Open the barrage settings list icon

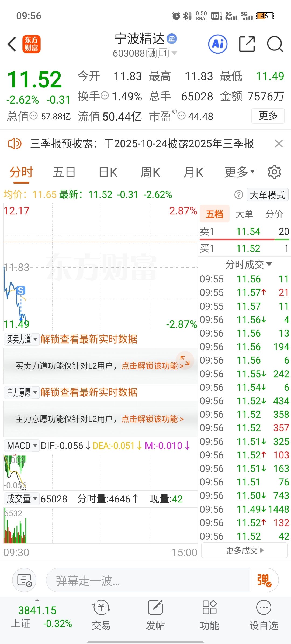coord(24,580)
